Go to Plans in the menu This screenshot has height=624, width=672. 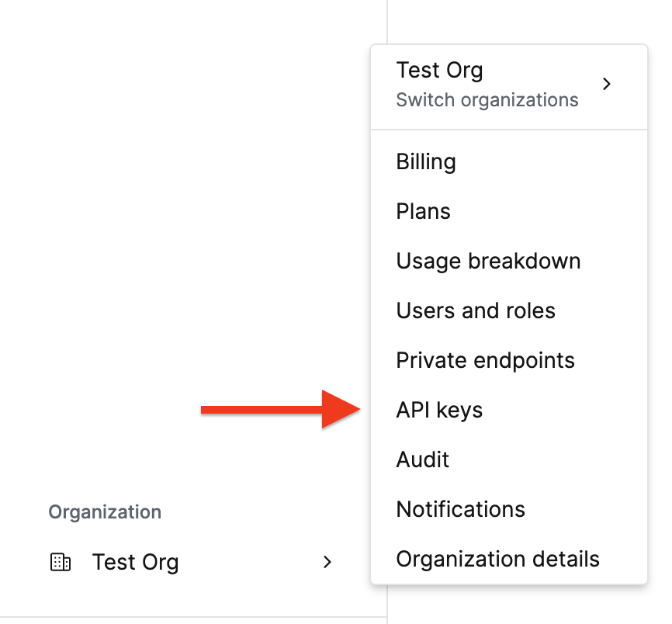coord(423,212)
